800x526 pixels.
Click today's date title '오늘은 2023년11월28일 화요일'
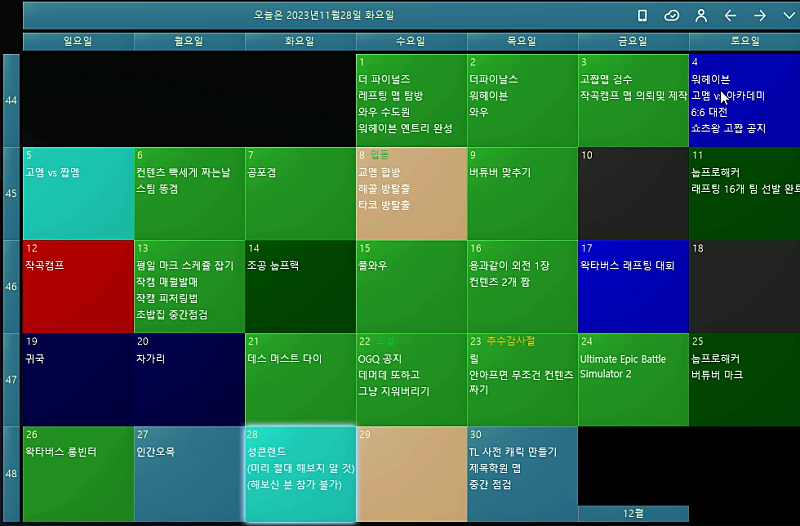(324, 15)
